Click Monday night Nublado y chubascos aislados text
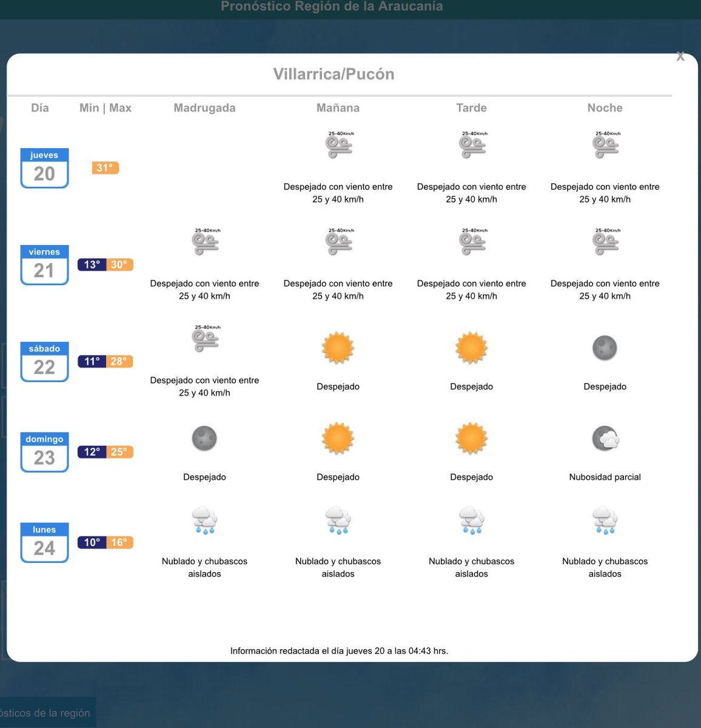This screenshot has height=728, width=701. (605, 567)
